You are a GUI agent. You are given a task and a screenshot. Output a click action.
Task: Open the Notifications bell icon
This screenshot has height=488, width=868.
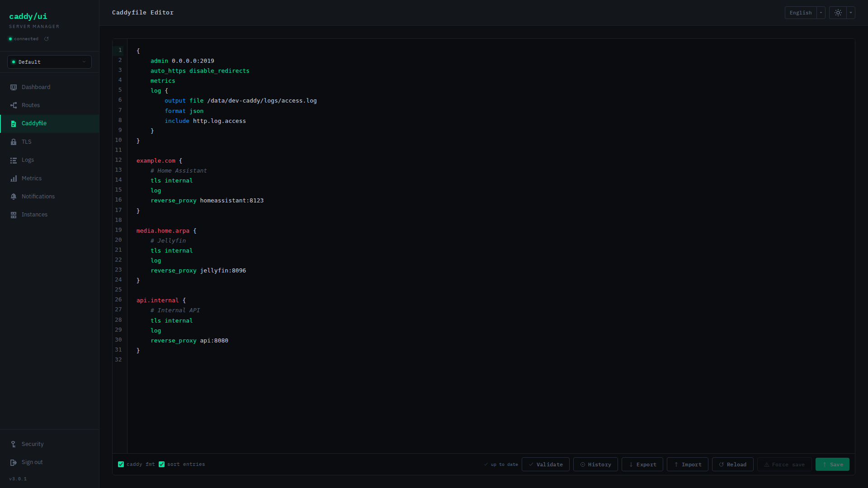pyautogui.click(x=14, y=197)
